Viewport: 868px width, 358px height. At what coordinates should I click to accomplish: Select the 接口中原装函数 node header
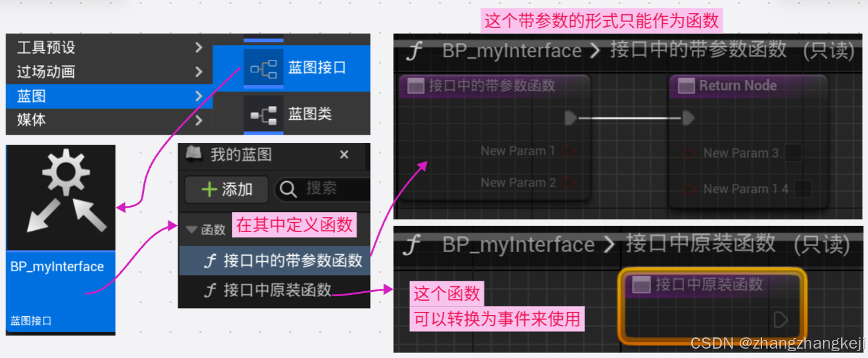pyautogui.click(x=712, y=285)
